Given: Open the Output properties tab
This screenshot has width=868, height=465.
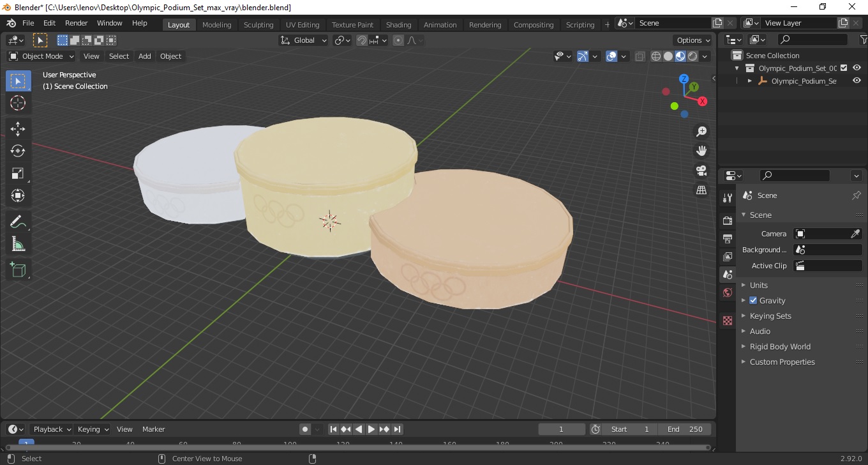Looking at the screenshot, I should pyautogui.click(x=728, y=238).
